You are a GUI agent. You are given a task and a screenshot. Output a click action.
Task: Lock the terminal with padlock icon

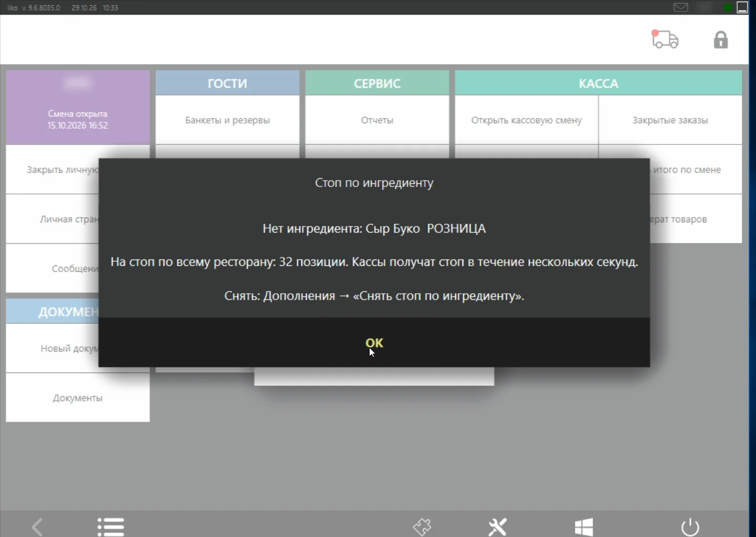tap(721, 39)
